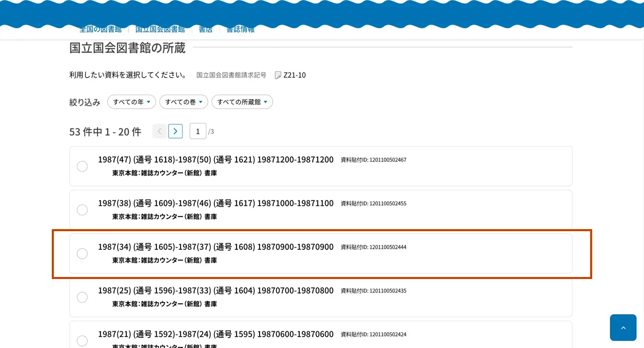Click the 国立国会図書館 navigation link
644x348 pixels.
(160, 29)
